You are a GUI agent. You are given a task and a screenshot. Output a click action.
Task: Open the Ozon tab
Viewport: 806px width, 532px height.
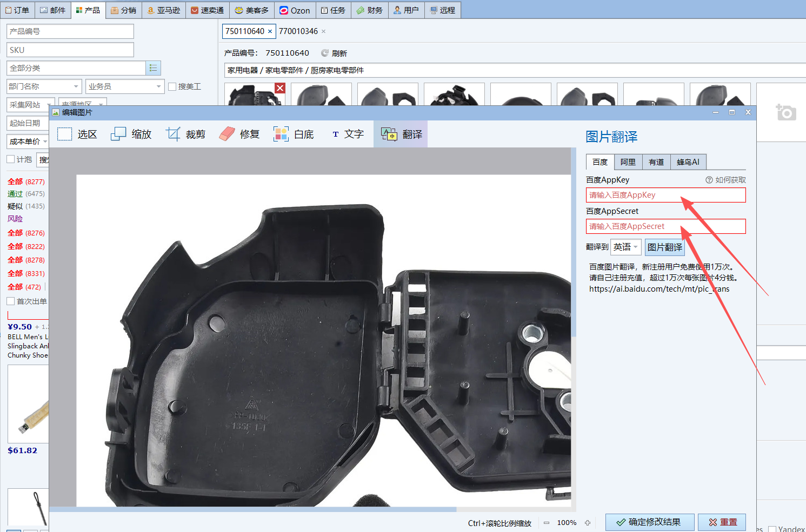pyautogui.click(x=295, y=10)
